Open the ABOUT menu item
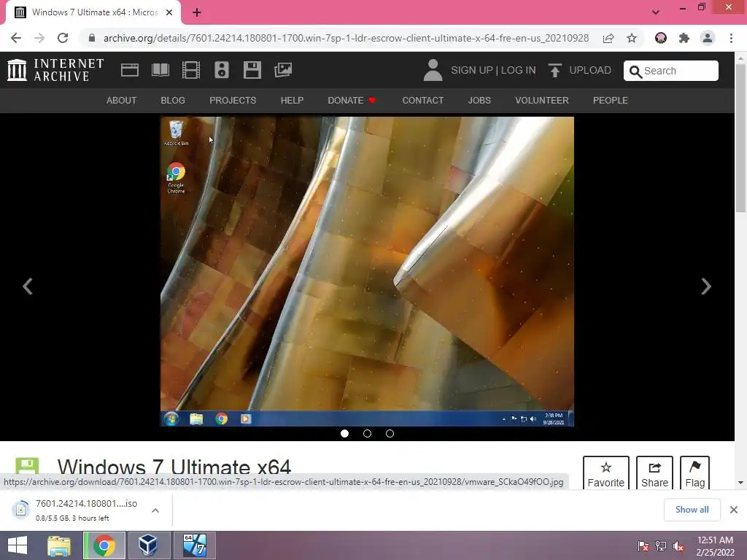Viewport: 747px width, 560px height. [122, 101]
